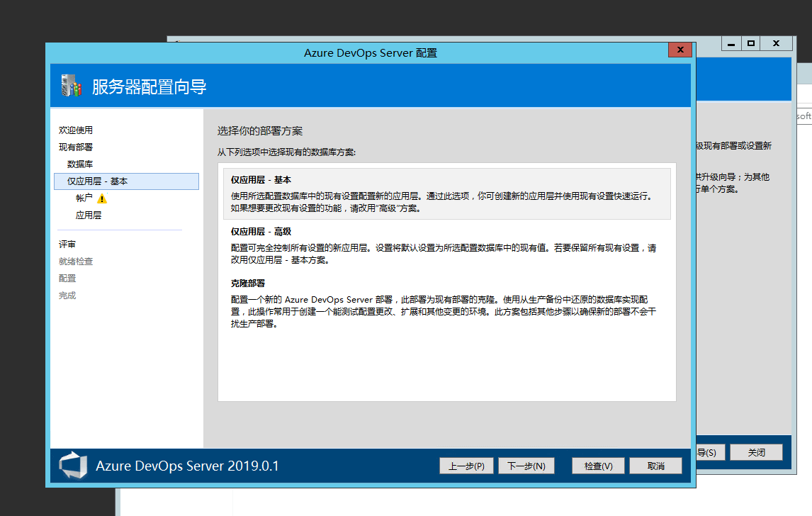
Task: Click the Azure DevOps logo in footer
Action: point(73,466)
